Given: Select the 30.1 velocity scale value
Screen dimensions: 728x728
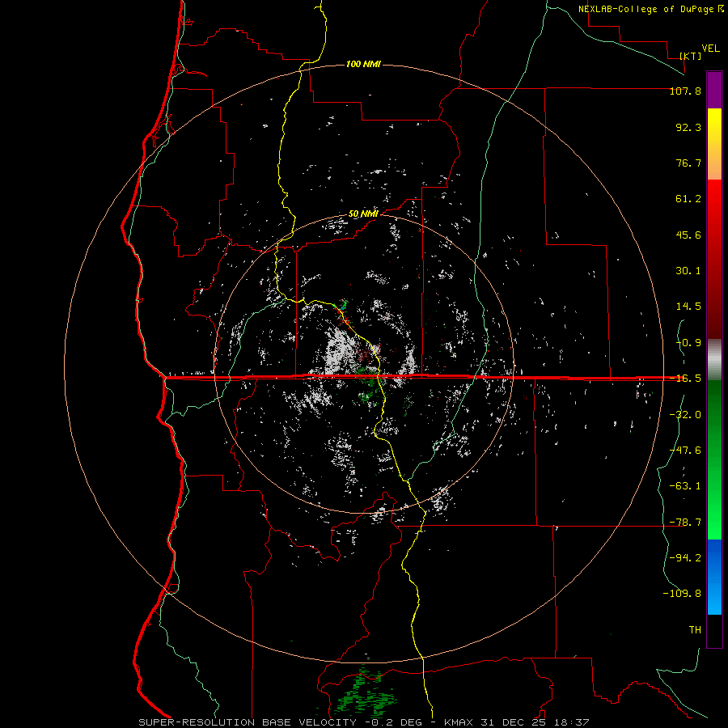Looking at the screenshot, I should click(x=688, y=271).
